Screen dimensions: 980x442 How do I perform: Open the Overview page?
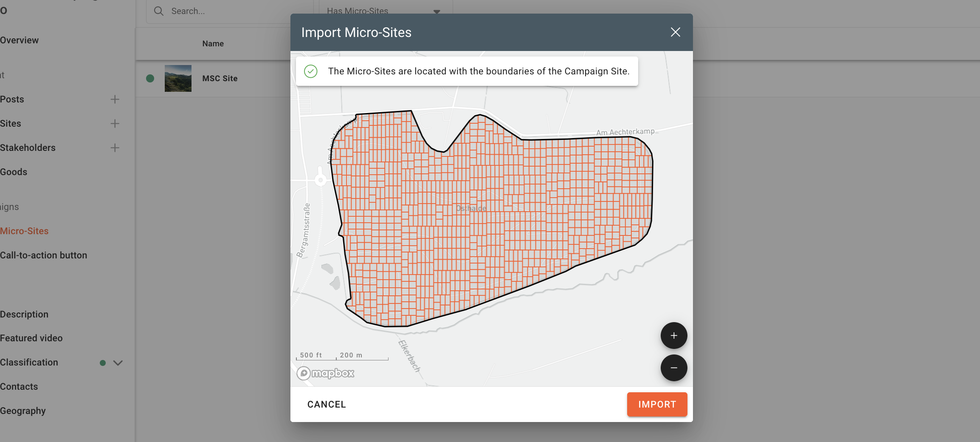(x=20, y=40)
